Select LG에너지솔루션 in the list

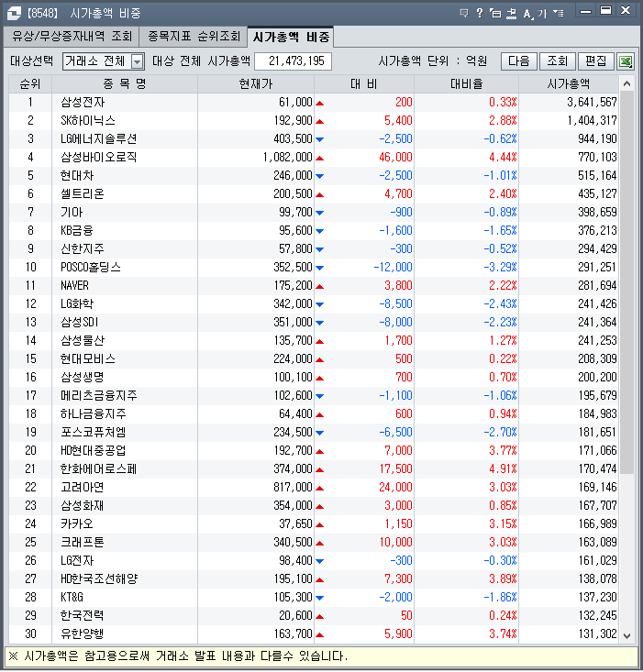(x=98, y=138)
